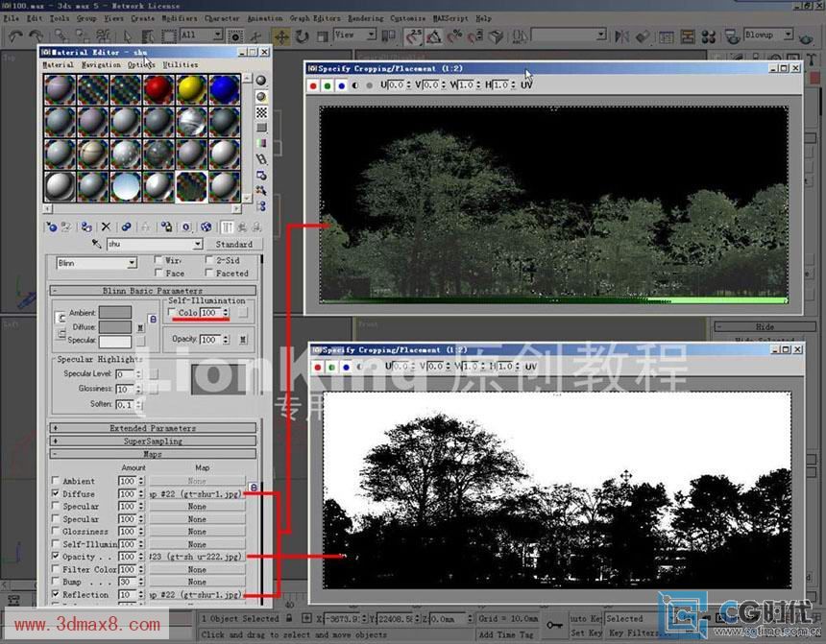The width and height of the screenshot is (826, 644).
Task: Enable the Ambient map checkbox
Action: click(x=56, y=481)
